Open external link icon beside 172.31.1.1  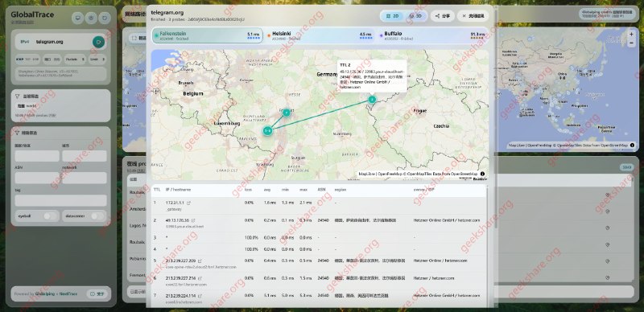pos(189,203)
